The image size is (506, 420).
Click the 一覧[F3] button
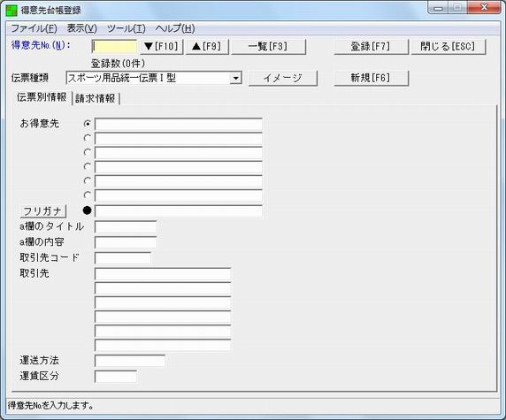pos(268,47)
